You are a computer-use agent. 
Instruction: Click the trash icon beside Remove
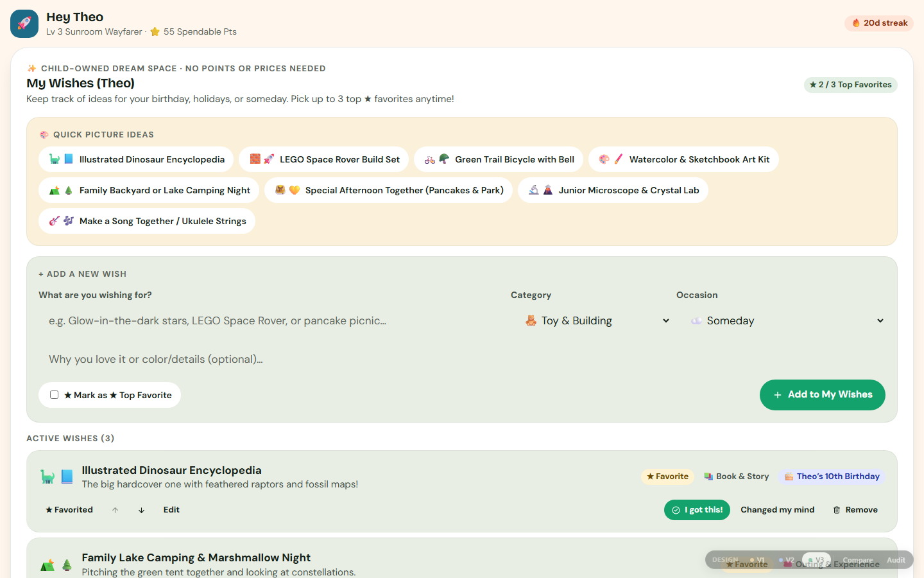837,510
